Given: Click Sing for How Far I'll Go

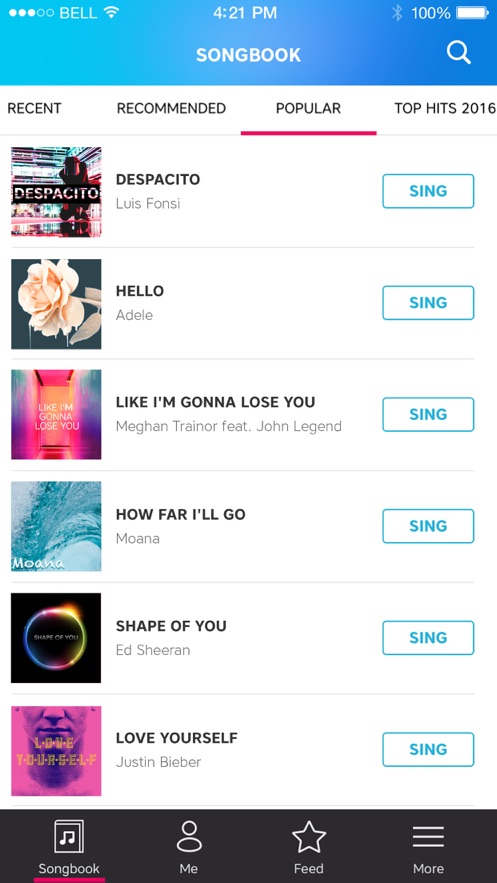Looking at the screenshot, I should [428, 526].
